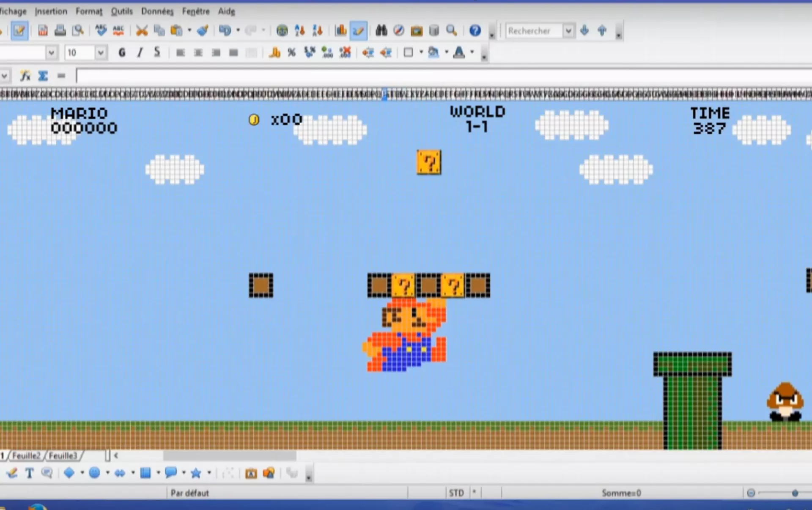
Task: Run the spellcheck icon
Action: [x=101, y=30]
